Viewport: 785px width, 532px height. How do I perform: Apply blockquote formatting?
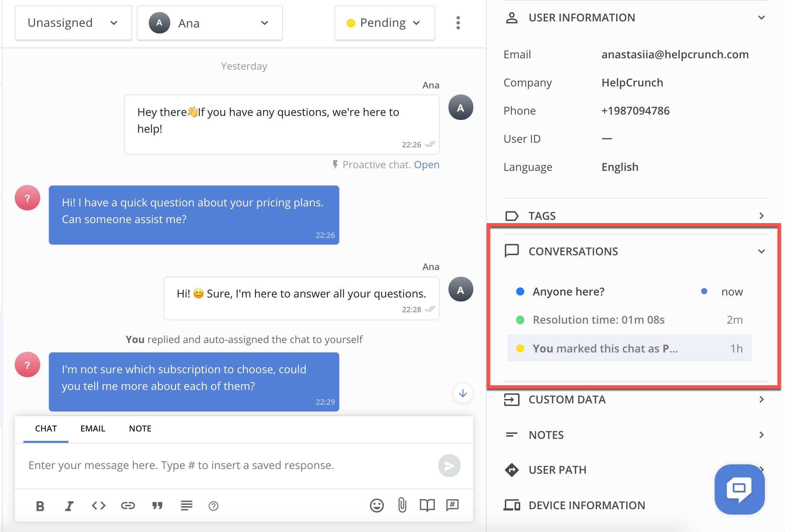157,506
